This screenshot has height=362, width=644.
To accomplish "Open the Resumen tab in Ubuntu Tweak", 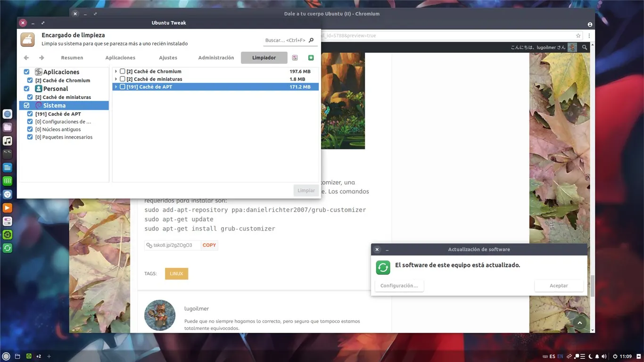I will point(72,58).
